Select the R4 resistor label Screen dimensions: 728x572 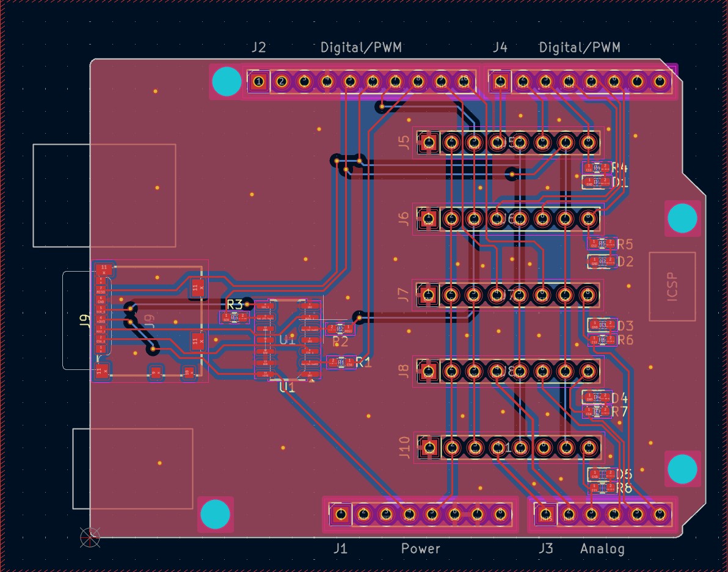[x=619, y=168]
